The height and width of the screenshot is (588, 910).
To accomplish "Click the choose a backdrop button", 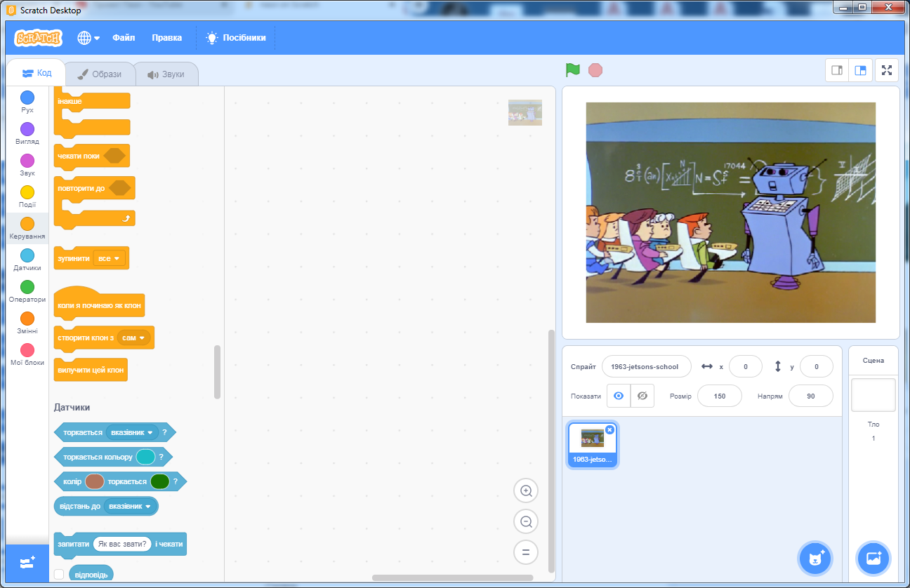I will pyautogui.click(x=873, y=559).
